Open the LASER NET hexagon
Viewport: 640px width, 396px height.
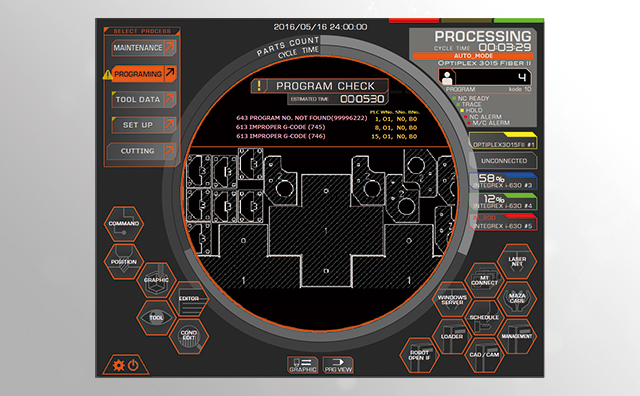(x=517, y=262)
